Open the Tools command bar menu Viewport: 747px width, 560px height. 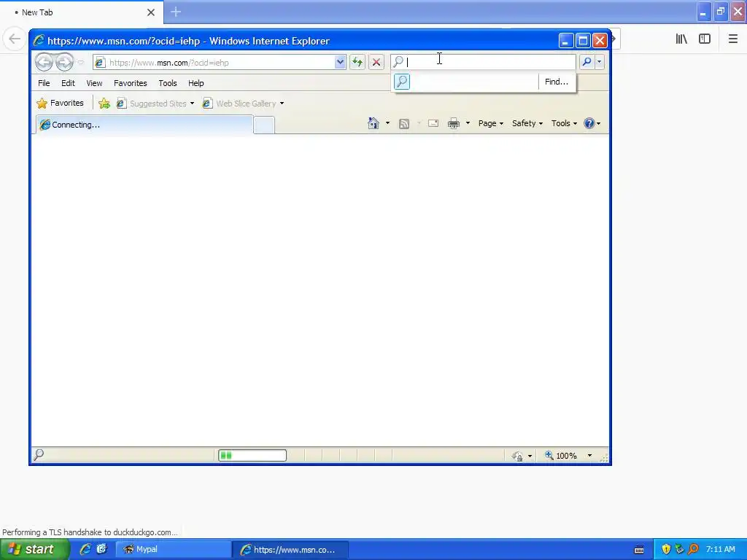(x=564, y=123)
